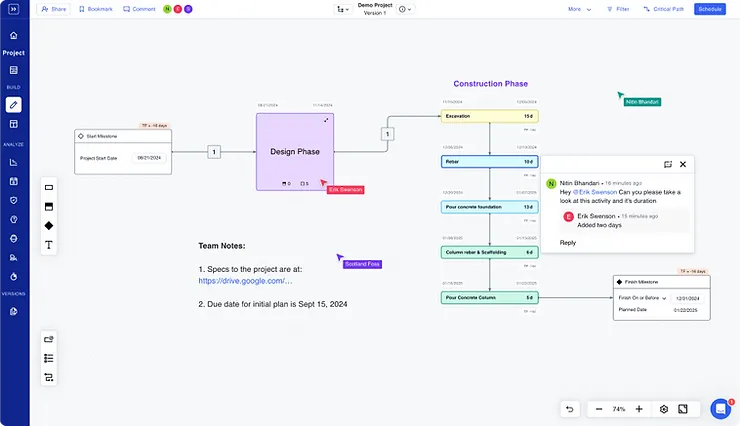Open the drive.google.com link in notes

pyautogui.click(x=245, y=281)
